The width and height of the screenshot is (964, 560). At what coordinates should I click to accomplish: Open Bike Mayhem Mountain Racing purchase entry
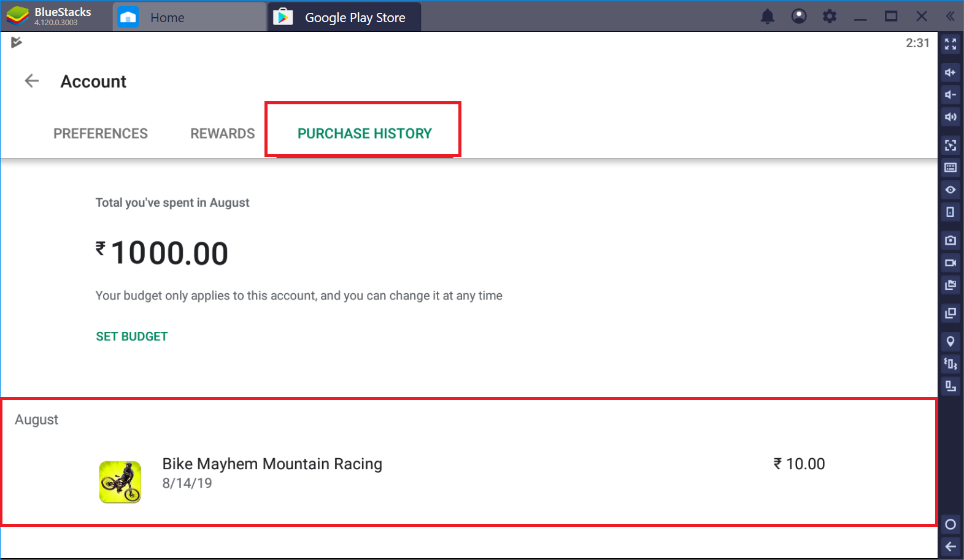click(469, 481)
